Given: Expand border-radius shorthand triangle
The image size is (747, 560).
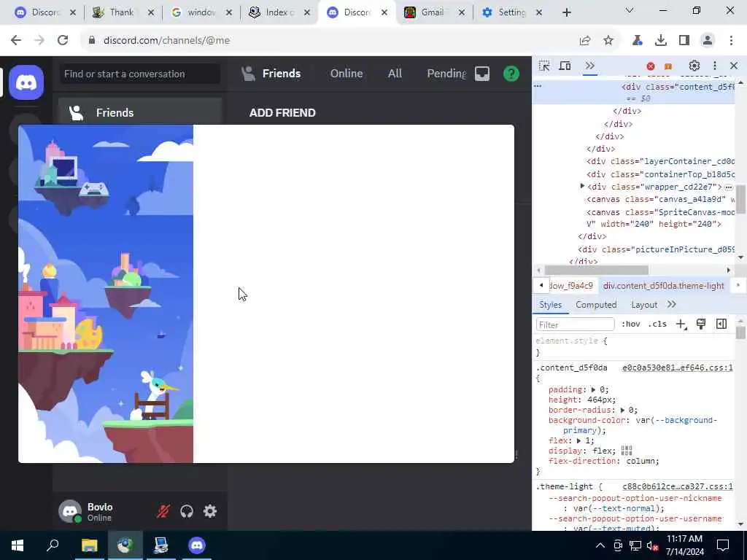Looking at the screenshot, I should pyautogui.click(x=622, y=410).
